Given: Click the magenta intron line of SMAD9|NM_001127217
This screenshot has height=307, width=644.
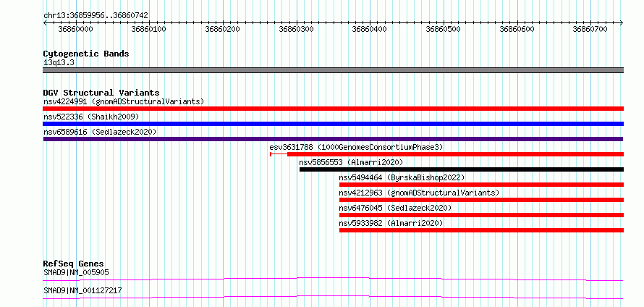Looking at the screenshot, I should (333, 297).
